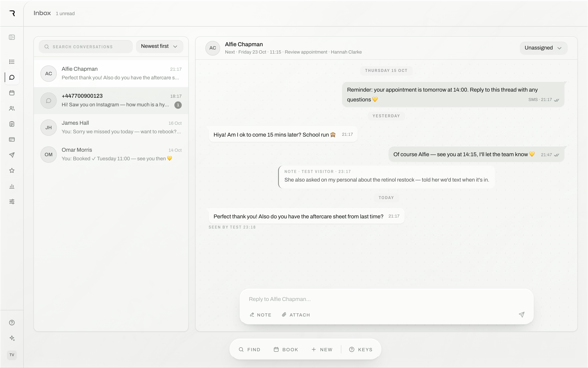The width and height of the screenshot is (588, 368).
Task: Select the Alfie Chapman conversation
Action: click(x=111, y=73)
